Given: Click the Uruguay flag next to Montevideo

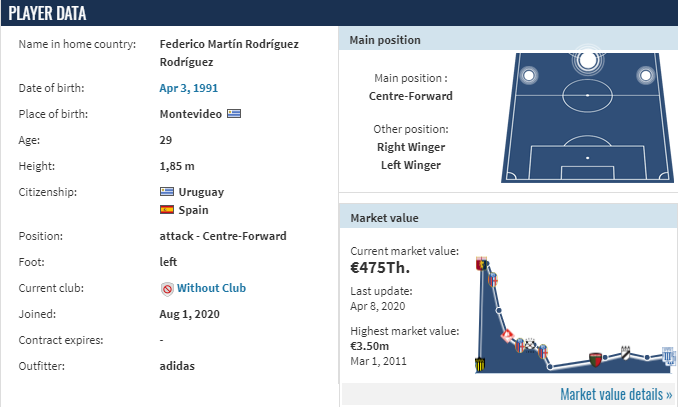Looking at the screenshot, I should coord(234,114).
